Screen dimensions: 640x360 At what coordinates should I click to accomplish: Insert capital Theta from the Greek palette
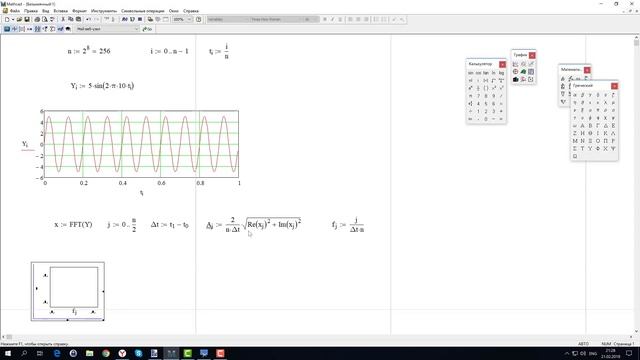point(590,133)
